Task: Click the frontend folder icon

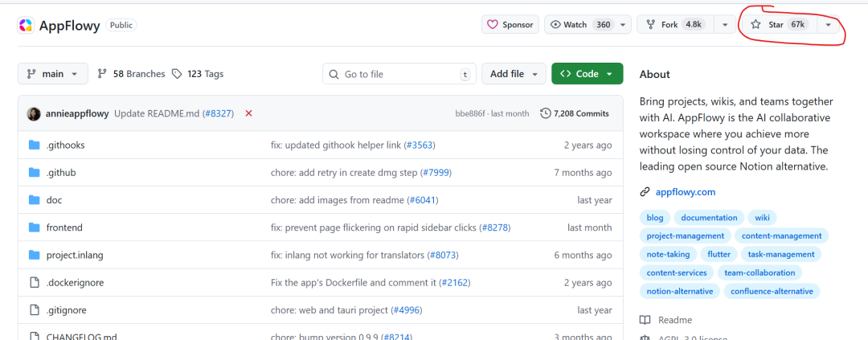Action: 35,227
